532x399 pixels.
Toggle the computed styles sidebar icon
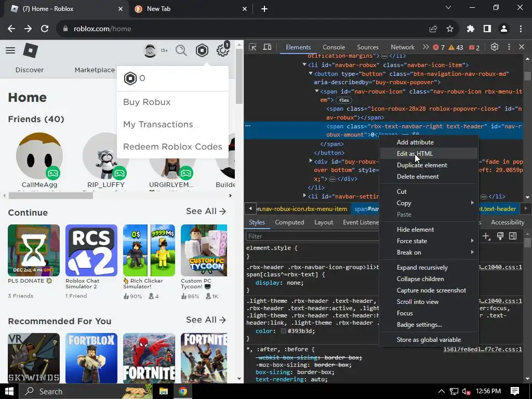click(513, 236)
